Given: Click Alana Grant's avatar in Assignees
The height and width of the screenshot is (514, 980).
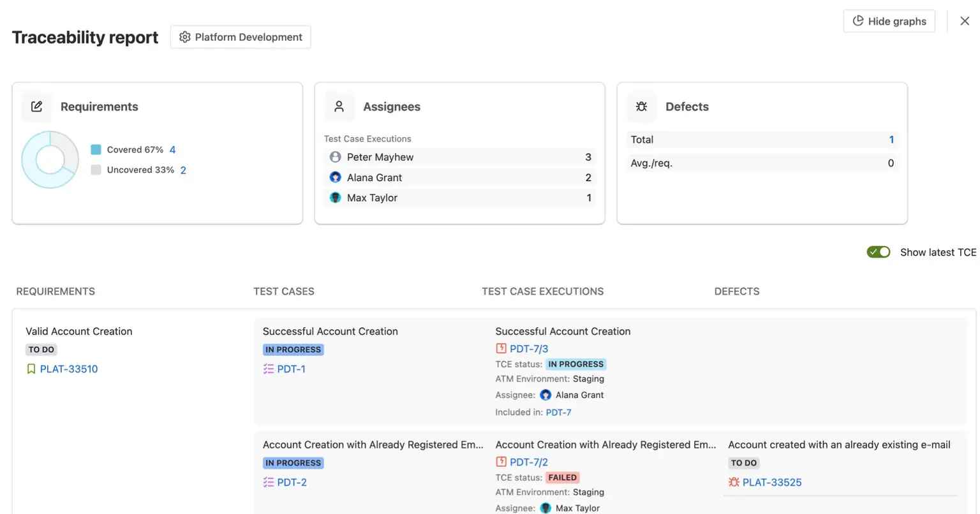Looking at the screenshot, I should [335, 177].
